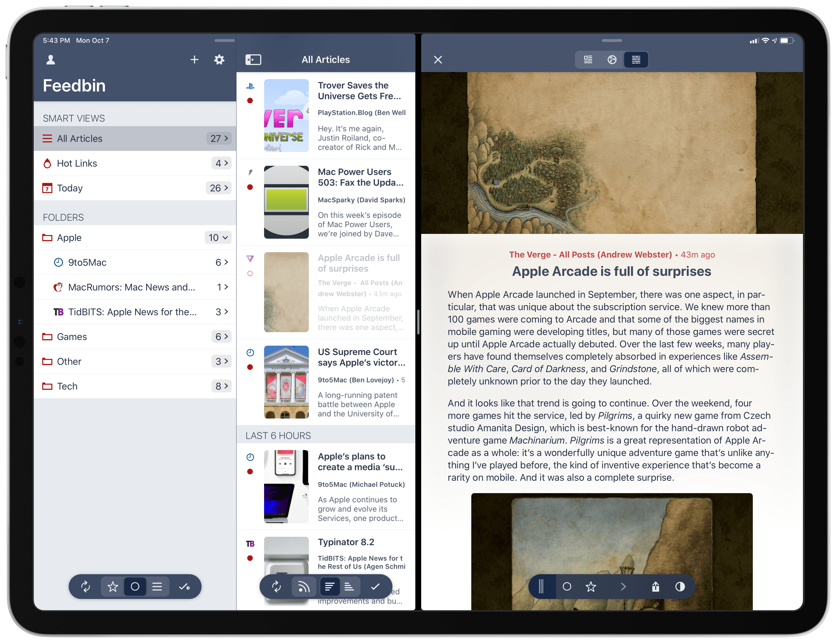Select full-text reader view tab

pos(636,60)
